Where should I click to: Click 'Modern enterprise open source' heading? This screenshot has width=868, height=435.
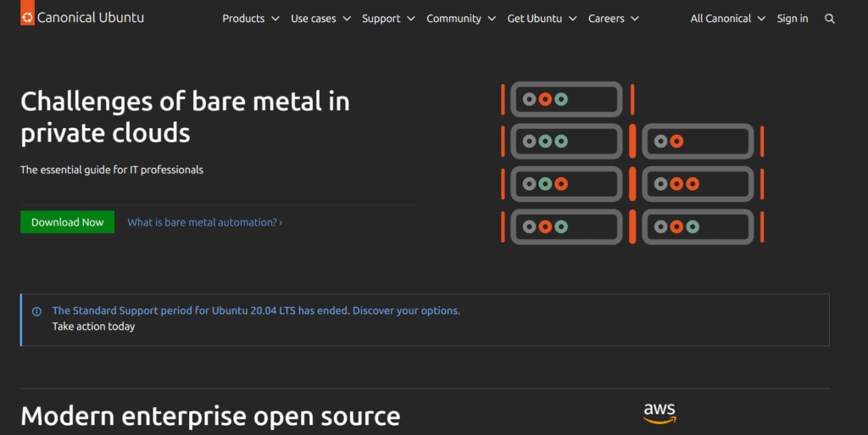(x=210, y=416)
